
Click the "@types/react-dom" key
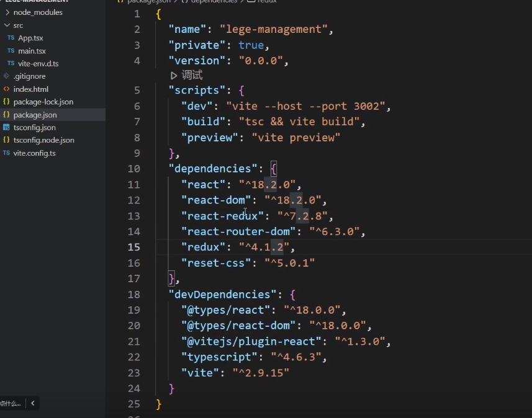click(x=238, y=326)
